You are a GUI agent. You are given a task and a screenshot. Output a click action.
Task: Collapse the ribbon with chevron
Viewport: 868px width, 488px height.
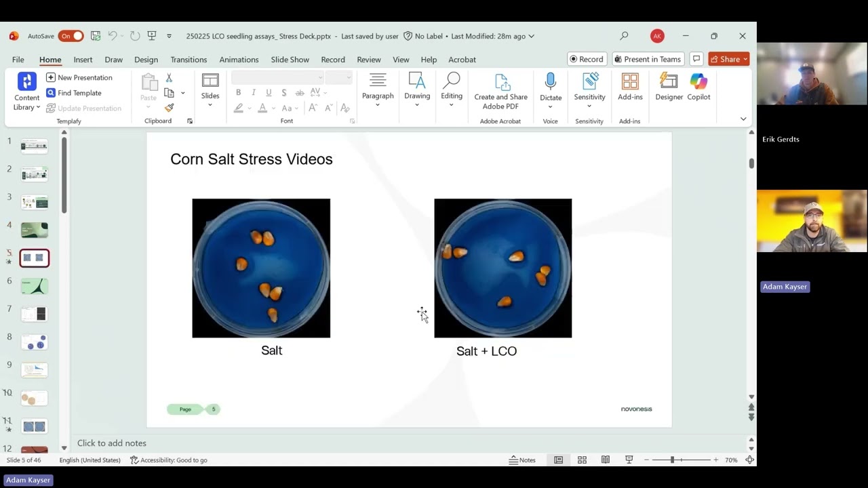(x=743, y=119)
